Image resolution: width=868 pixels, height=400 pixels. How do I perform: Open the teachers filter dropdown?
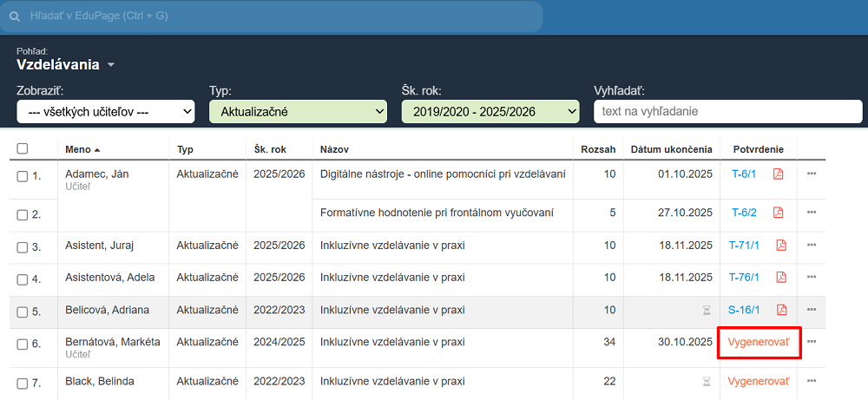[x=106, y=111]
